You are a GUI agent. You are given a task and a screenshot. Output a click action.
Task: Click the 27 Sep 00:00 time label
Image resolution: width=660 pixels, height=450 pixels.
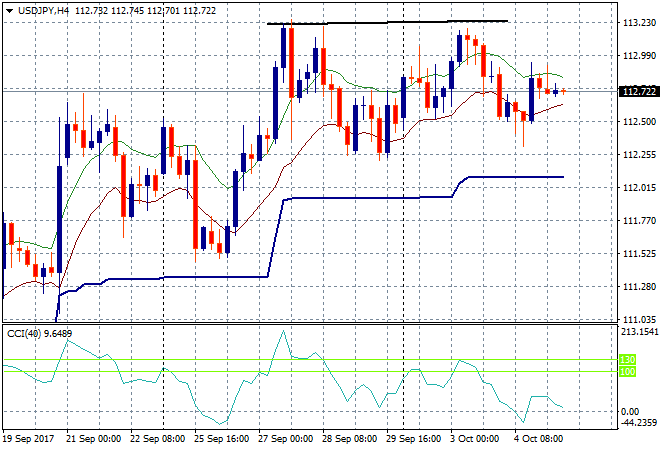pyautogui.click(x=285, y=439)
